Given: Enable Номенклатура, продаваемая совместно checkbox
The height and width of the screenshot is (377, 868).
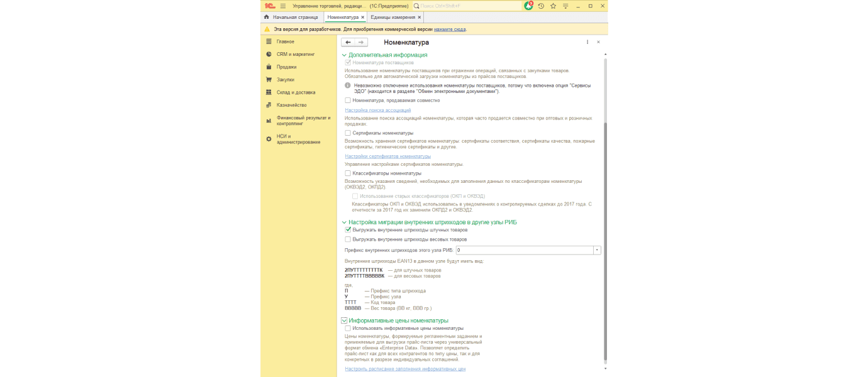Looking at the screenshot, I should click(348, 101).
